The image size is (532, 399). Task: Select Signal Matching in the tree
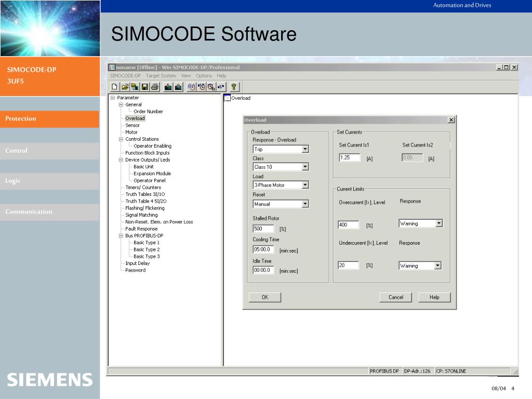pyautogui.click(x=141, y=215)
